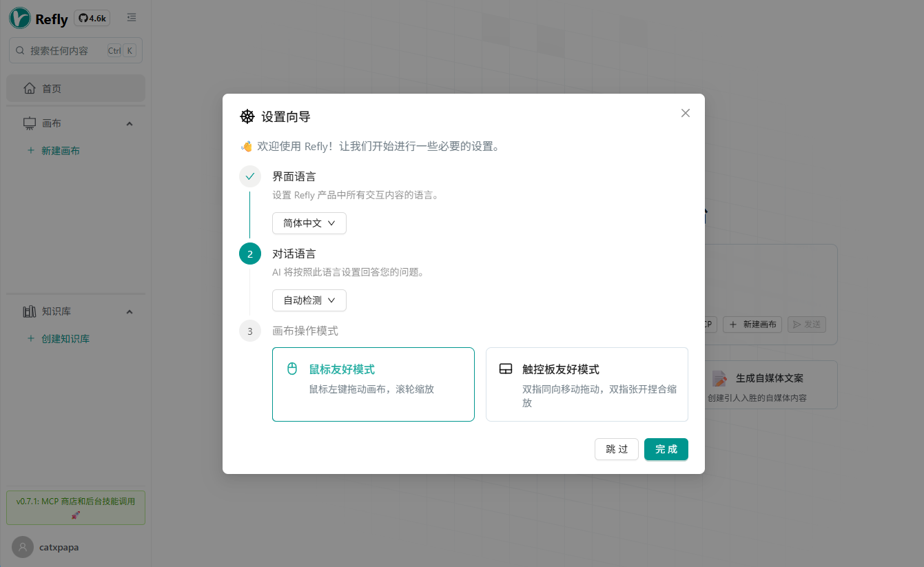Collapse the 知识库 section chevron
This screenshot has height=567, width=924.
click(130, 312)
